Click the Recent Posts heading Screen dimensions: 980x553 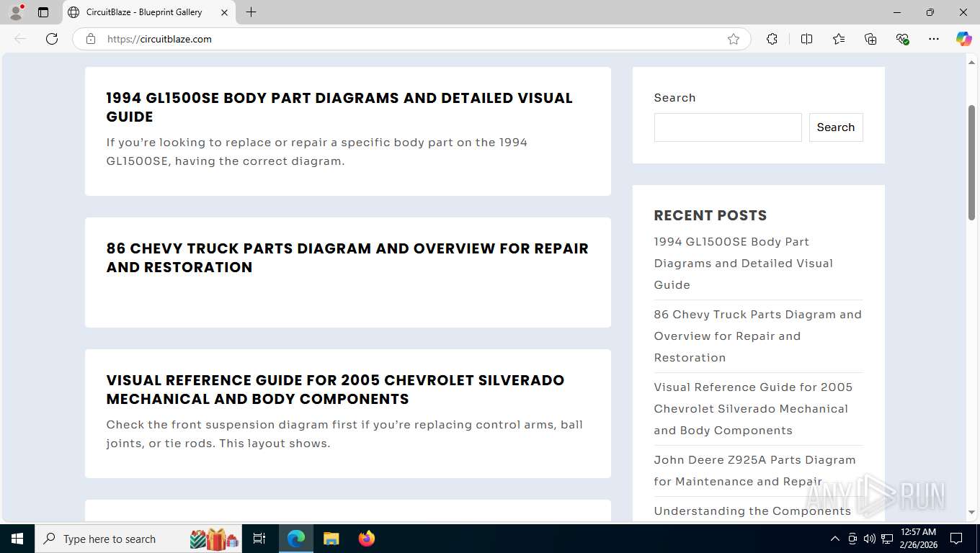(710, 215)
